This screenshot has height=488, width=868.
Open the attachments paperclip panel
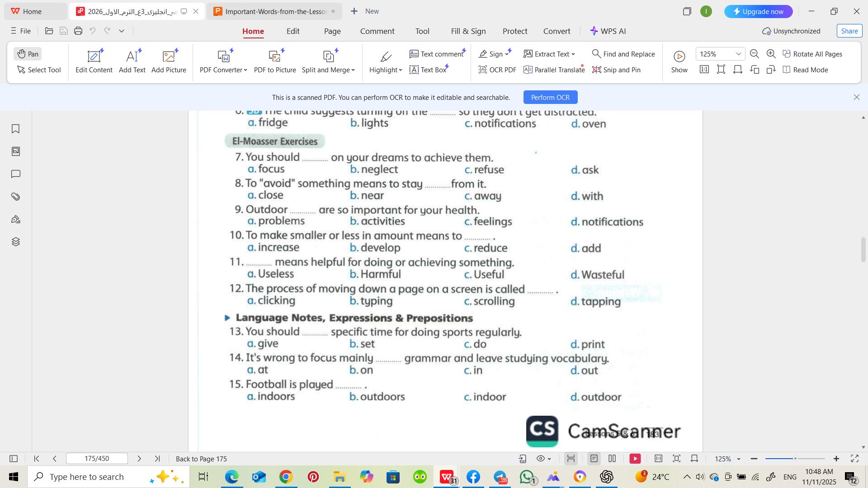[15, 197]
